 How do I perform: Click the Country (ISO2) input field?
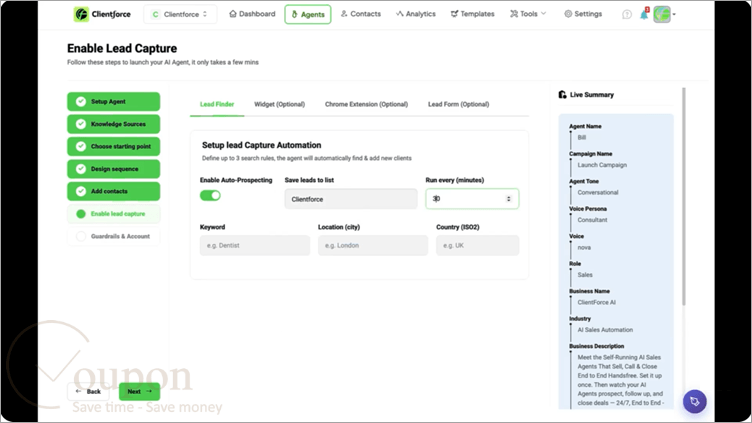pos(477,246)
